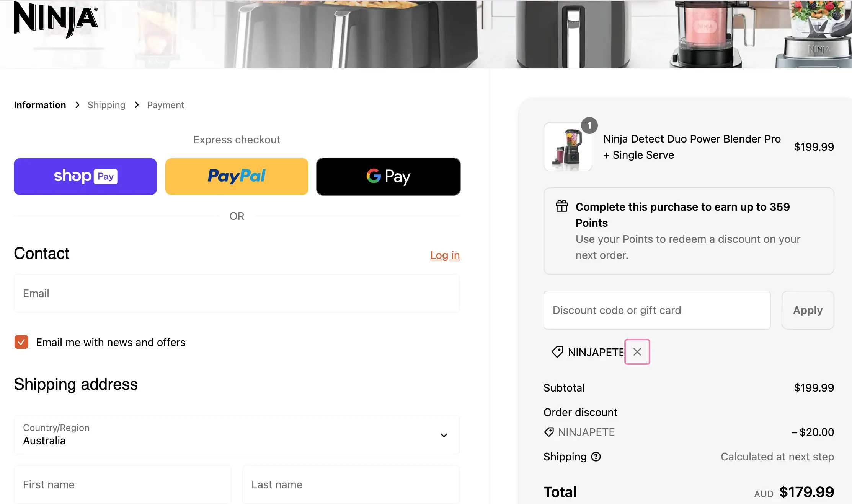Click the discount tag icon beside NINJAPETE
The height and width of the screenshot is (504, 852).
tap(557, 352)
